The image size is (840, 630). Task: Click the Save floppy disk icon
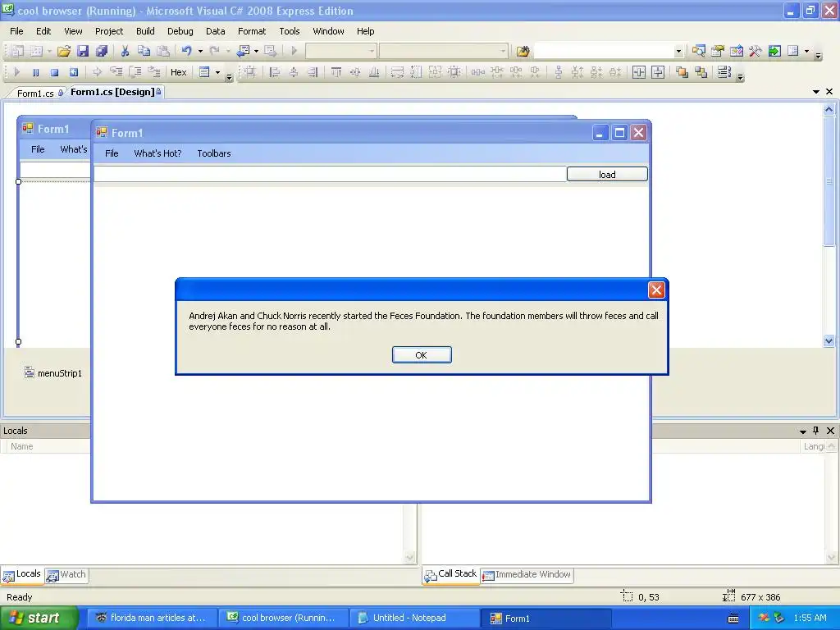(83, 51)
